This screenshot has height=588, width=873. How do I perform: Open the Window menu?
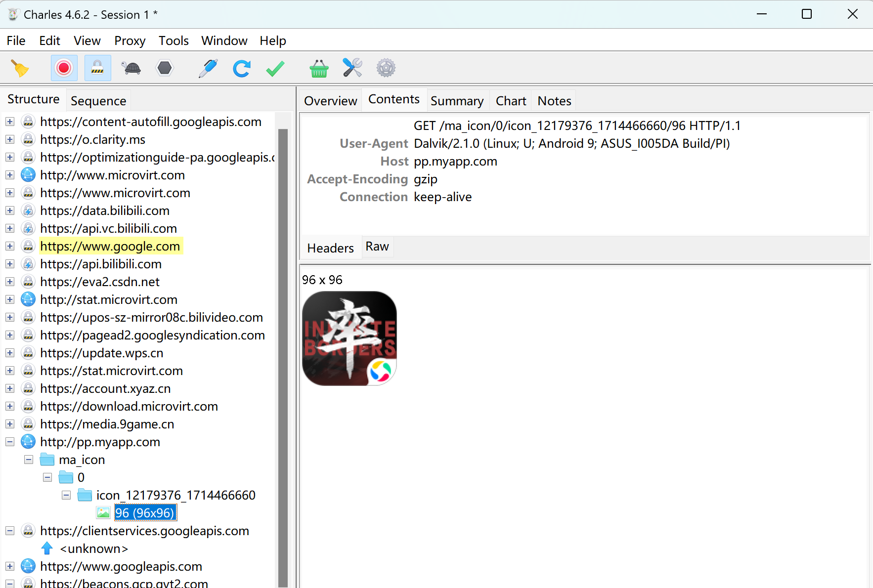tap(224, 41)
